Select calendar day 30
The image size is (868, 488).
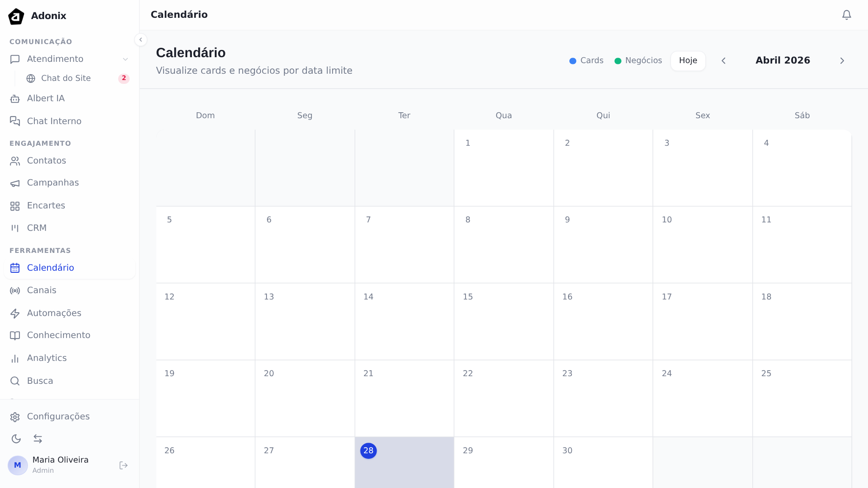[603, 463]
